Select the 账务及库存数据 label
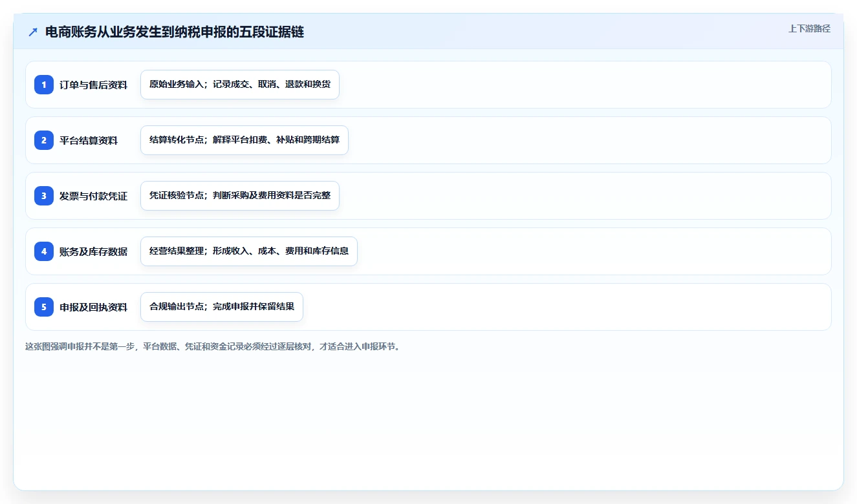 tap(94, 251)
